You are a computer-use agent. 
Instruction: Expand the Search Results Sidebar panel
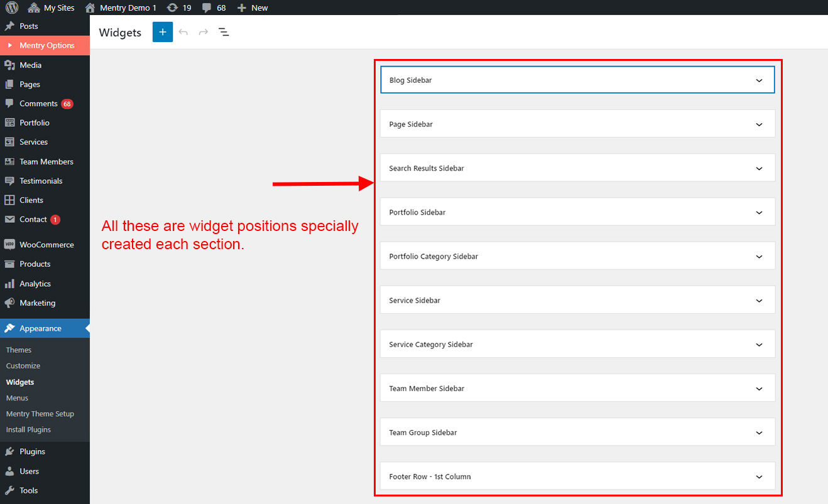click(x=759, y=168)
